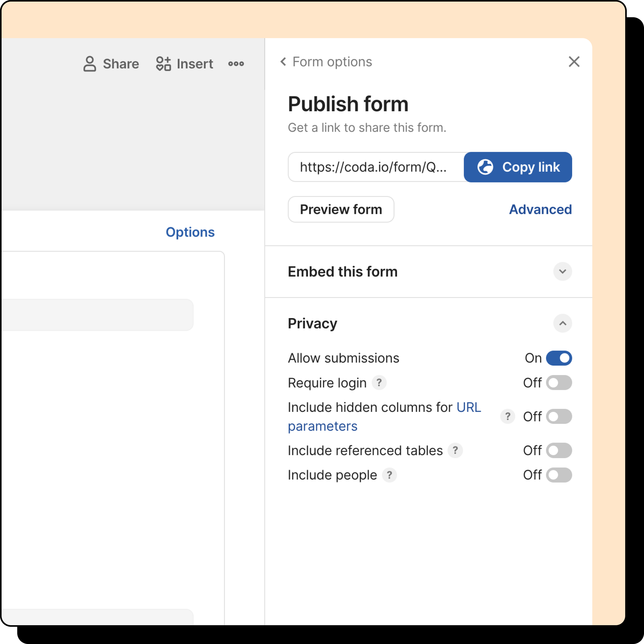Click the Insert shapes icon
Viewport: 644px width, 644px height.
(163, 64)
